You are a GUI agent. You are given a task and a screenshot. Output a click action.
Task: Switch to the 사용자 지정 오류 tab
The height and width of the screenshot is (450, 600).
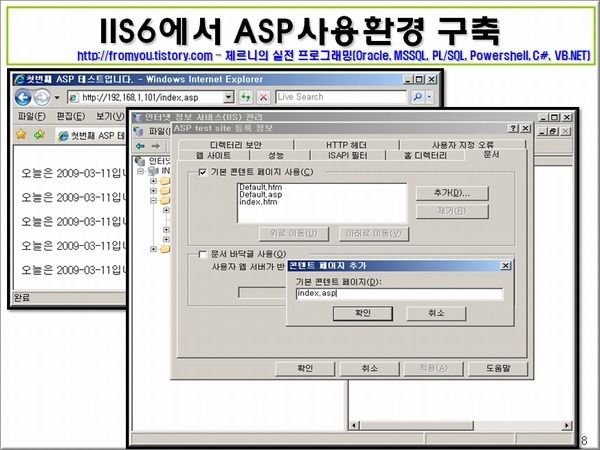[x=463, y=145]
